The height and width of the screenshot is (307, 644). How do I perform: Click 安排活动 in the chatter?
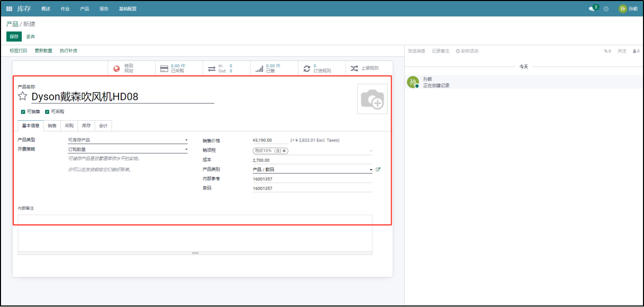point(467,51)
